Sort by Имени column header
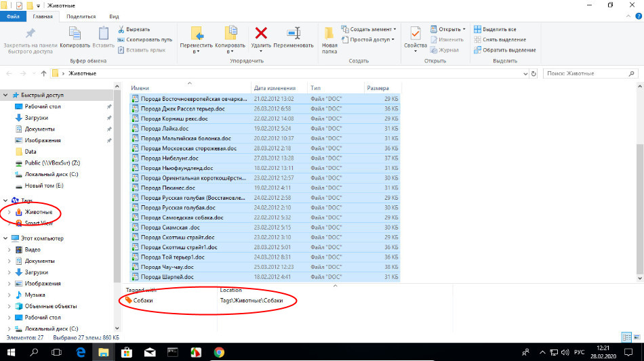Screen dimensions: 644x361 pos(140,88)
